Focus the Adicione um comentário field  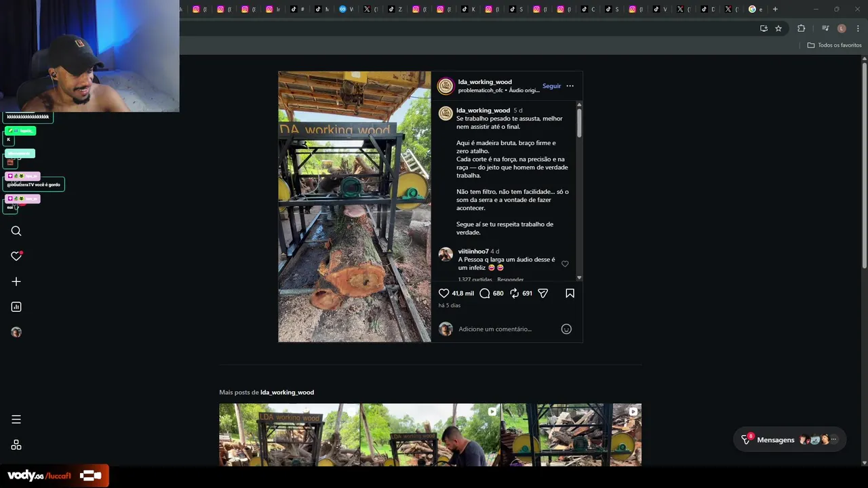(x=507, y=329)
